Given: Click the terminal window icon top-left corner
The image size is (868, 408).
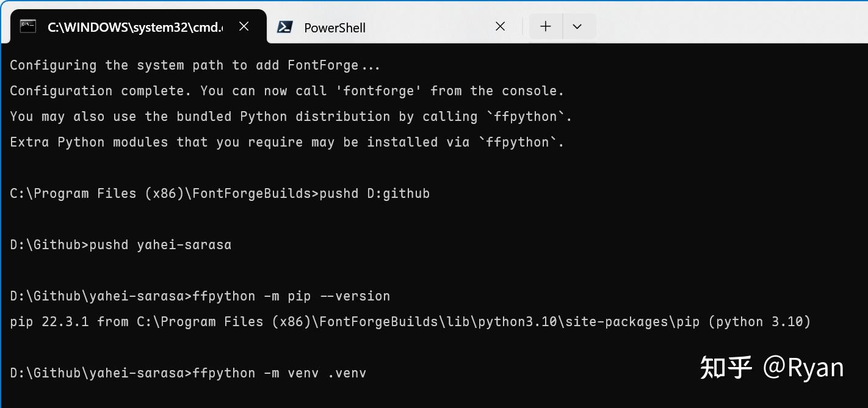Looking at the screenshot, I should click(x=27, y=26).
